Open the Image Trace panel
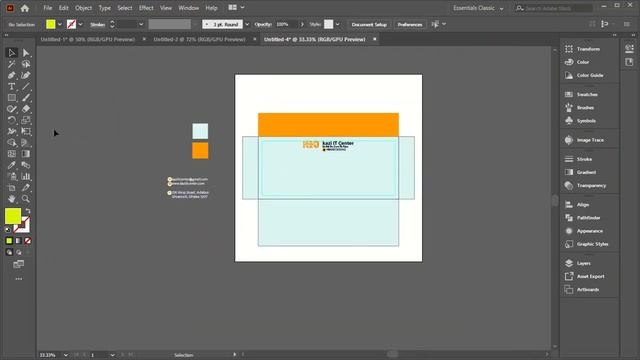 [589, 140]
